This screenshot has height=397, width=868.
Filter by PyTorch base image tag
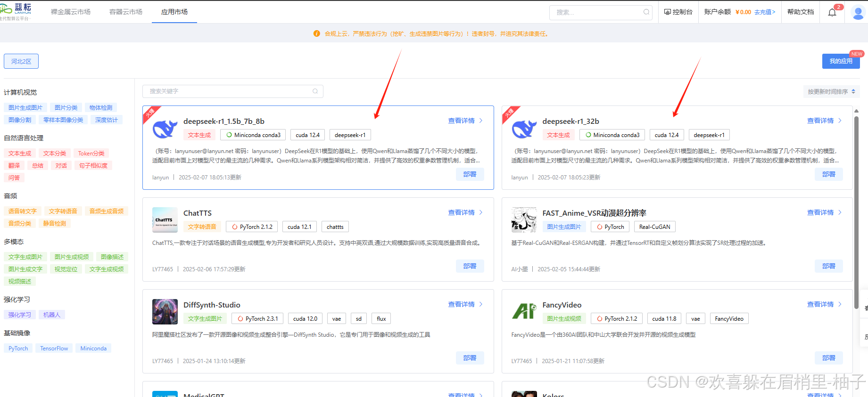pyautogui.click(x=18, y=348)
